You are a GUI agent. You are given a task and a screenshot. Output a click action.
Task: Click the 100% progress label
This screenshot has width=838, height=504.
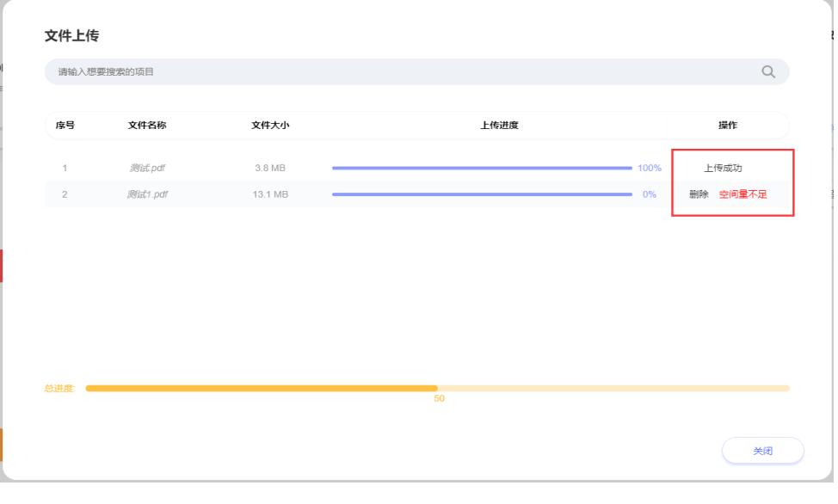[x=650, y=168]
